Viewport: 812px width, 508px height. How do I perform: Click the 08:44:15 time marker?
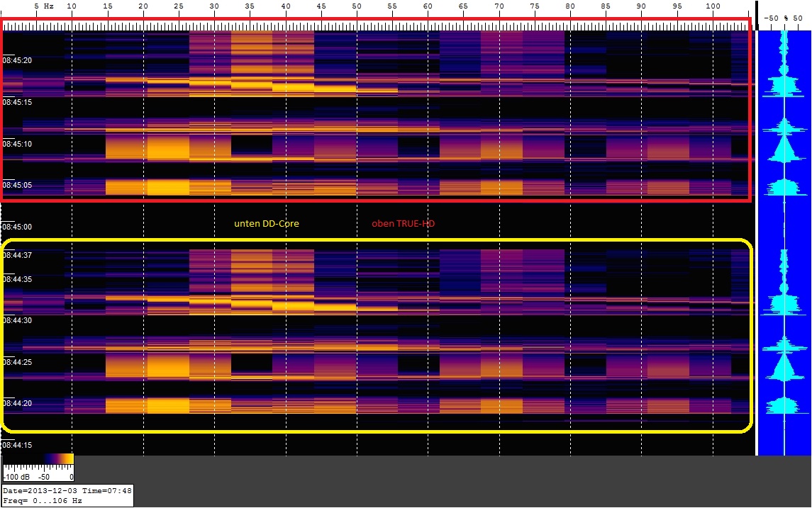pos(17,445)
